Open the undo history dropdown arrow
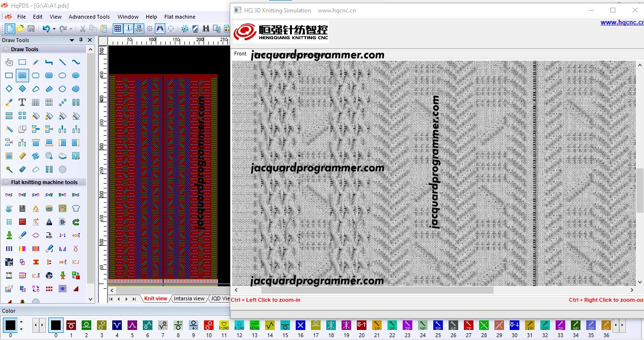The width and height of the screenshot is (644, 340). coord(54,29)
